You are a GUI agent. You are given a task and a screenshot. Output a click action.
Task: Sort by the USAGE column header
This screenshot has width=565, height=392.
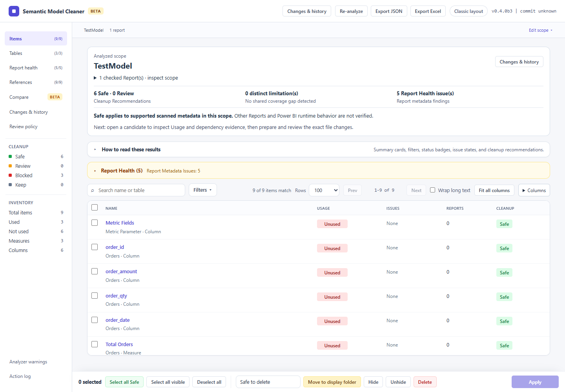click(323, 208)
